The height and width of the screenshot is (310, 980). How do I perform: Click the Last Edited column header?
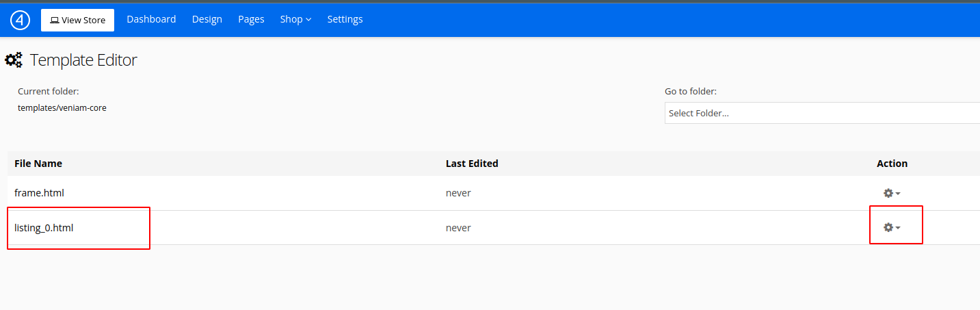472,164
